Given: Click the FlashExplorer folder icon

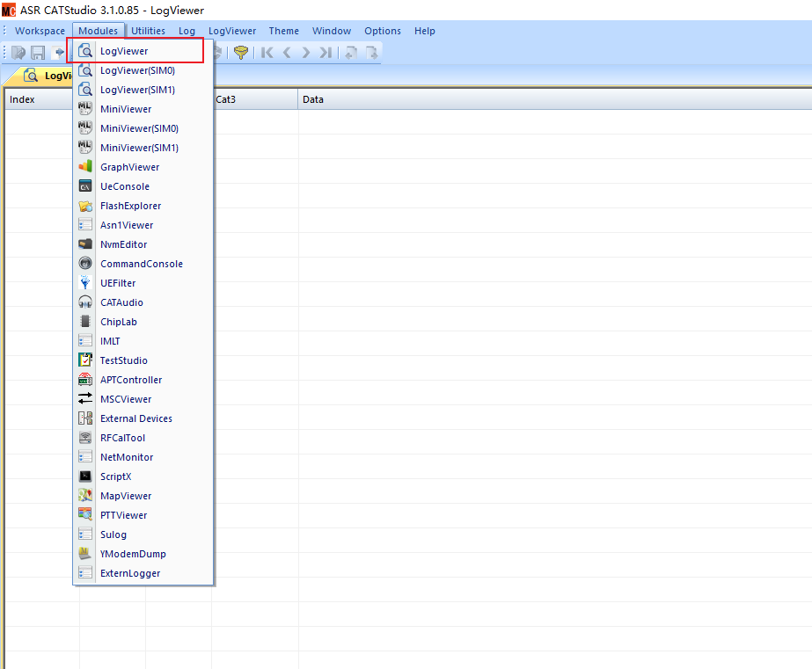Looking at the screenshot, I should coord(85,206).
